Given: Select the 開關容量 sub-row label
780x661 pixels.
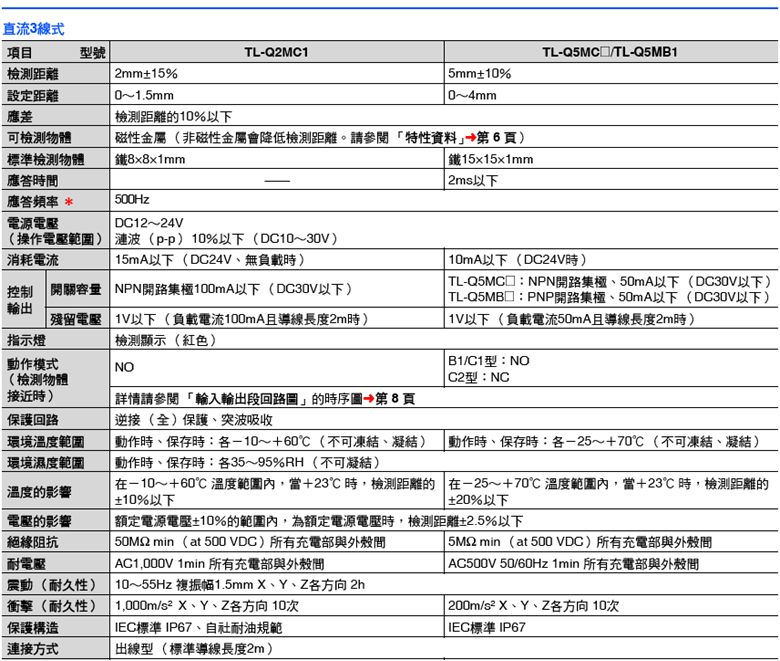Looking at the screenshot, I should 75,290.
